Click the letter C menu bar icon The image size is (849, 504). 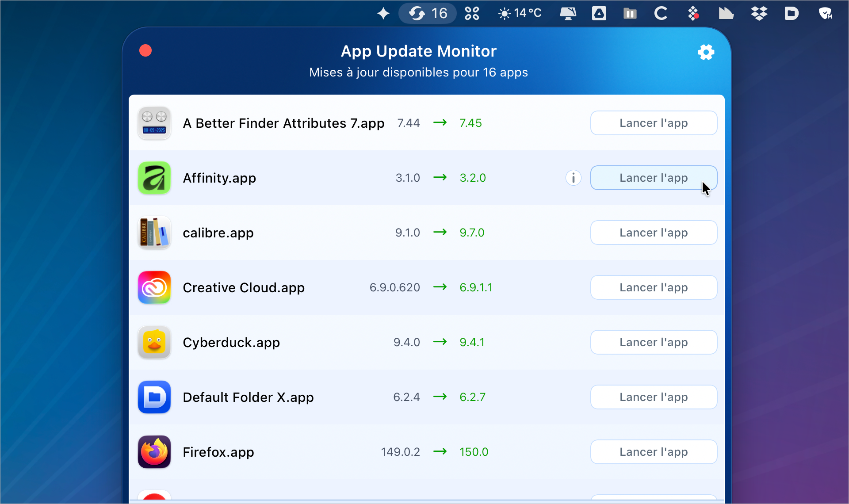[x=661, y=13]
